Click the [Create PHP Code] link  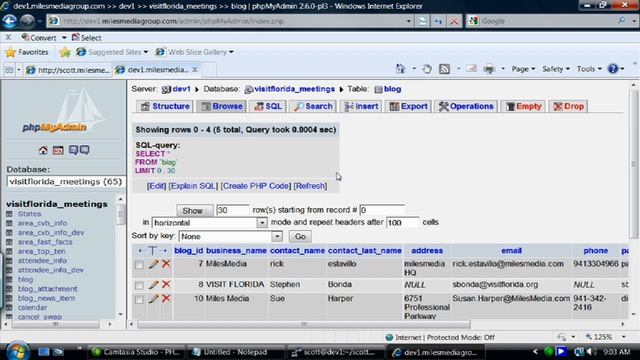pyautogui.click(x=256, y=186)
